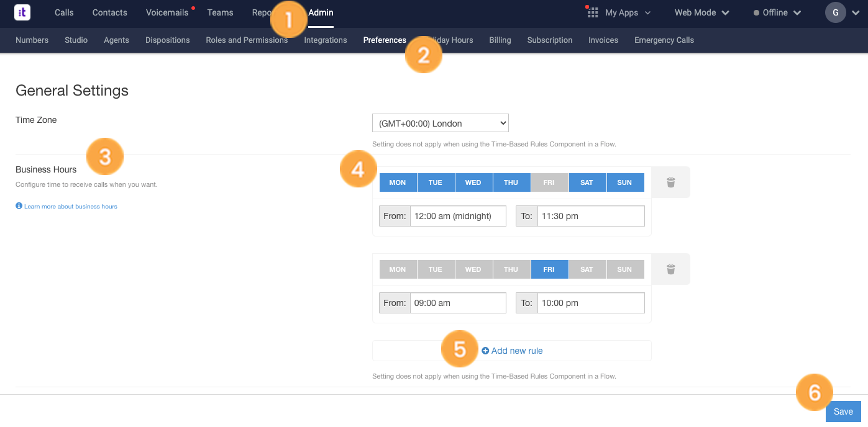Image resolution: width=868 pixels, height=427 pixels.
Task: Toggle WED in the first rule
Action: (x=473, y=182)
